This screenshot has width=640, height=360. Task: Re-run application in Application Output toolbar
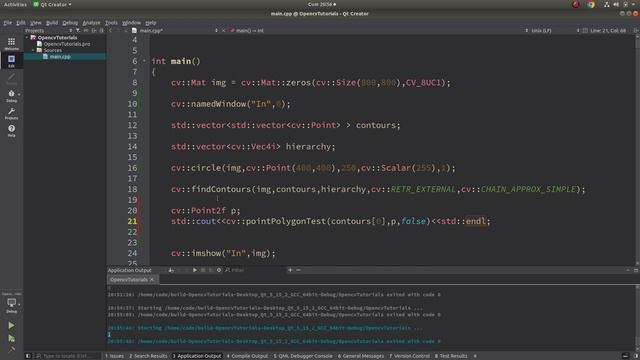coord(195,270)
